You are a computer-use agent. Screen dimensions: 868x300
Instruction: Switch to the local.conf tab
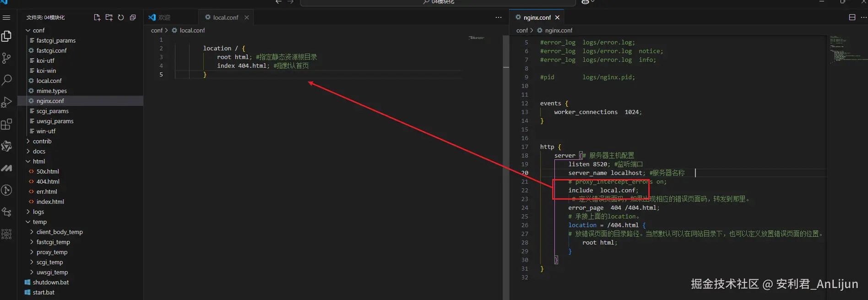pyautogui.click(x=226, y=17)
